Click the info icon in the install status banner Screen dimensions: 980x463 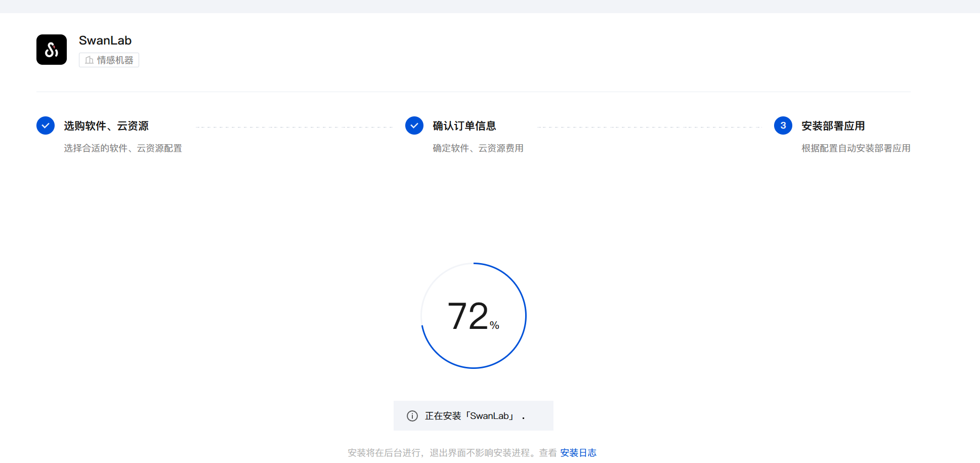(412, 416)
